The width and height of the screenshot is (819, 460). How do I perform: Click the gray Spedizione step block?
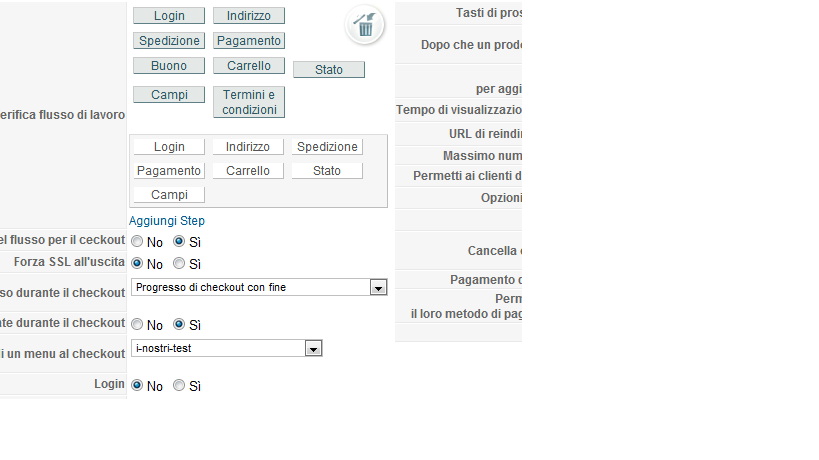pos(169,41)
